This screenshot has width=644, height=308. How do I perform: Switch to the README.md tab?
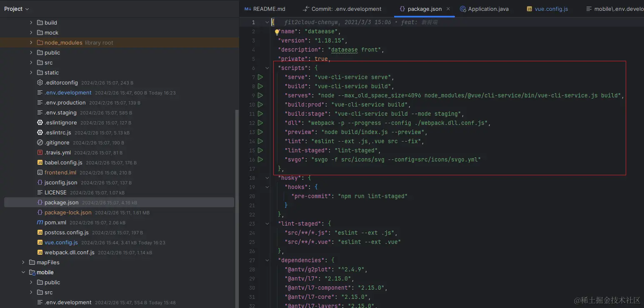click(x=265, y=9)
